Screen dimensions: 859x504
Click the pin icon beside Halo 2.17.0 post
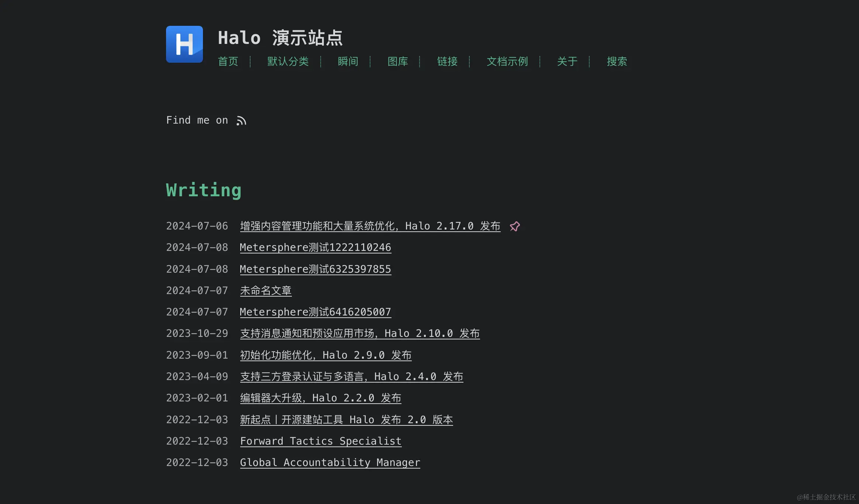point(515,226)
